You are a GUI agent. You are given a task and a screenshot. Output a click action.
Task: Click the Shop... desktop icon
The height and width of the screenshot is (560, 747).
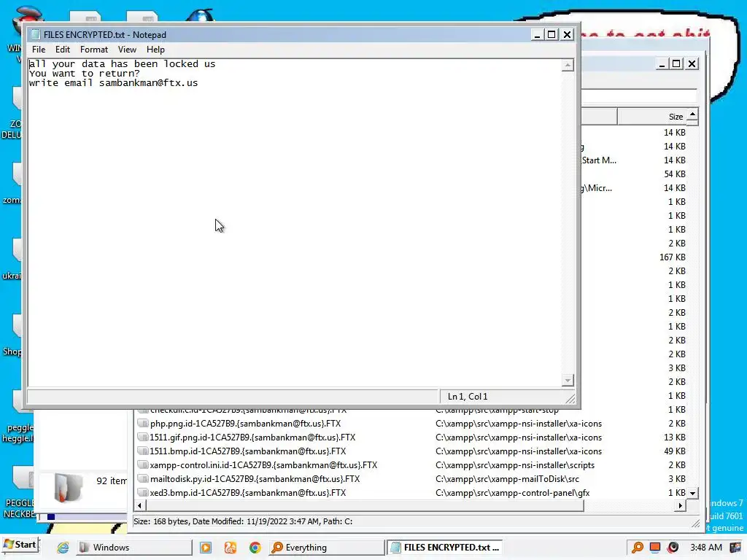pos(13,335)
